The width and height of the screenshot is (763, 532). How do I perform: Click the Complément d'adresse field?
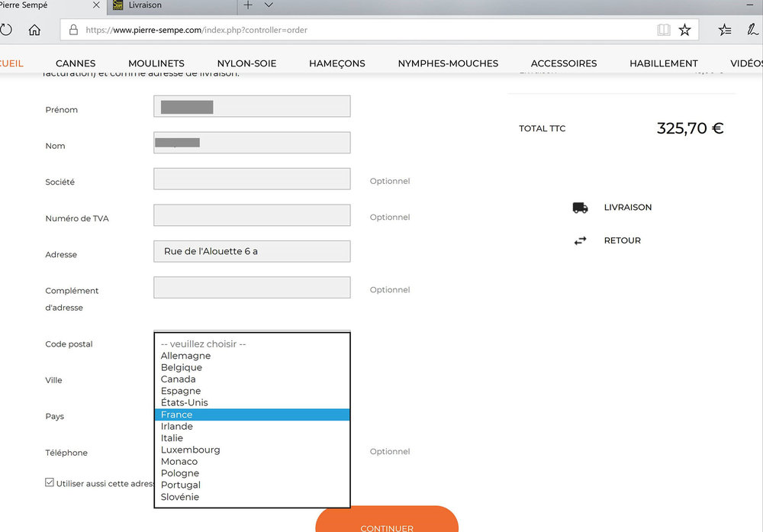click(252, 287)
